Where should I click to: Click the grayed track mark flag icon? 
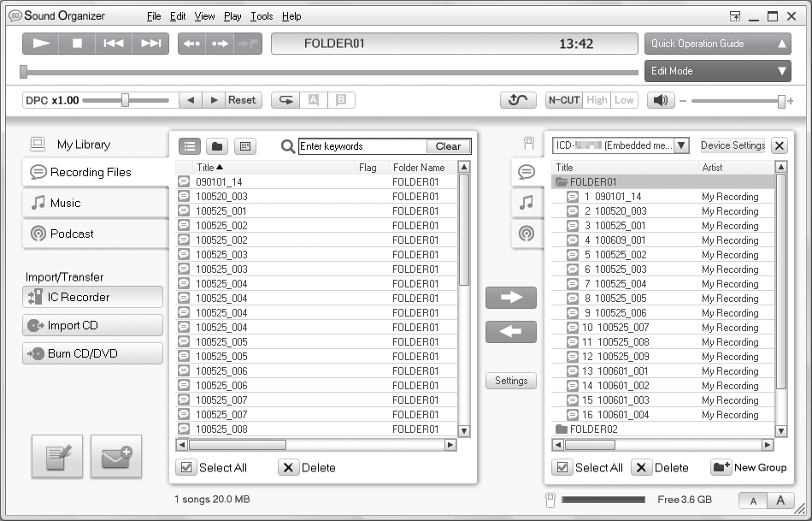tap(248, 44)
